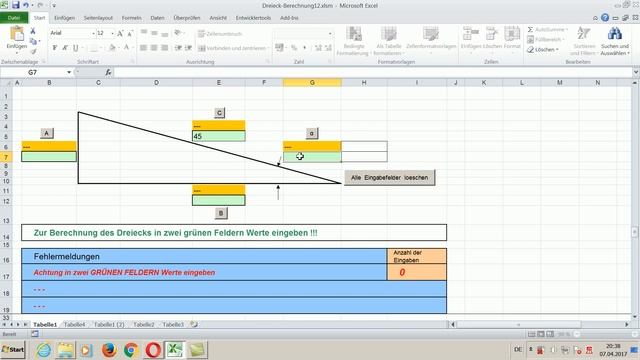Open the Datei tab

pos(14,18)
